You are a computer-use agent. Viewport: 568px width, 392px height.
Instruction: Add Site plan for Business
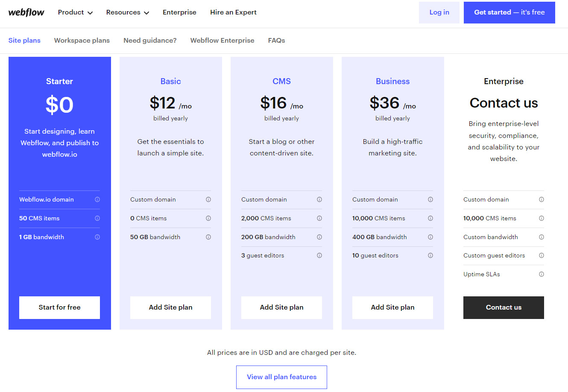[392, 307]
